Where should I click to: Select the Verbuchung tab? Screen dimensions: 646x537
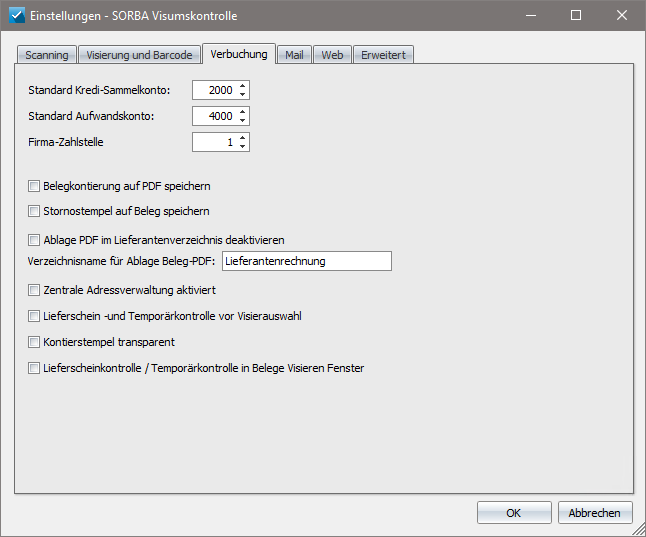[239, 54]
